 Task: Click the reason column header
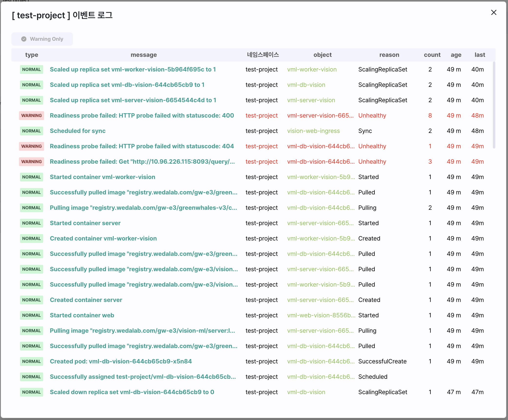click(x=389, y=55)
